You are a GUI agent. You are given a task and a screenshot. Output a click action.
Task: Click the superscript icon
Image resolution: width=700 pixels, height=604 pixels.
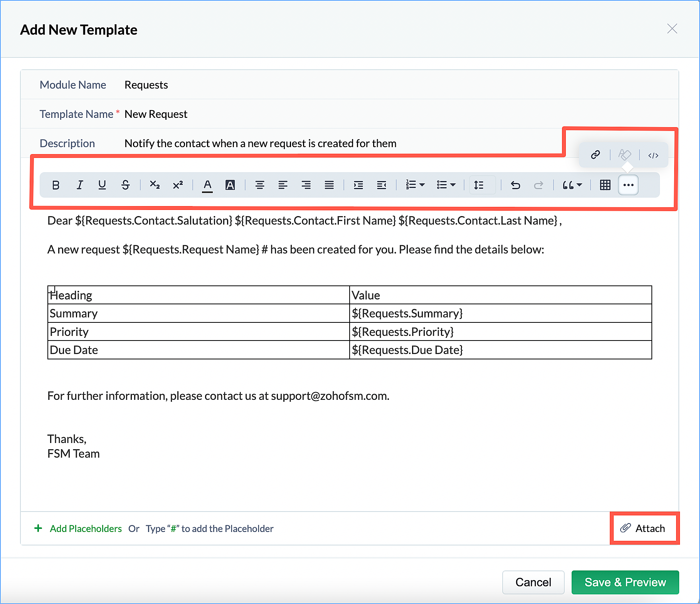point(178,185)
